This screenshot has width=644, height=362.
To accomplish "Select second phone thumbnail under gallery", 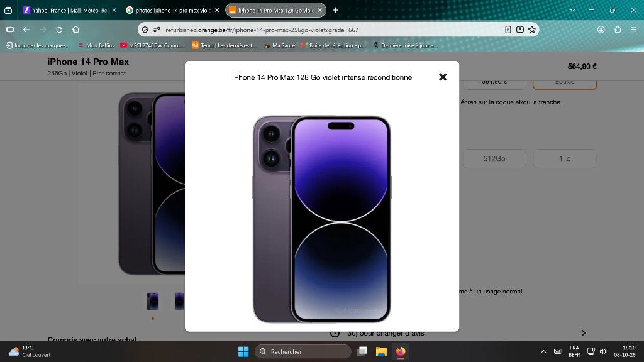I will 179,301.
